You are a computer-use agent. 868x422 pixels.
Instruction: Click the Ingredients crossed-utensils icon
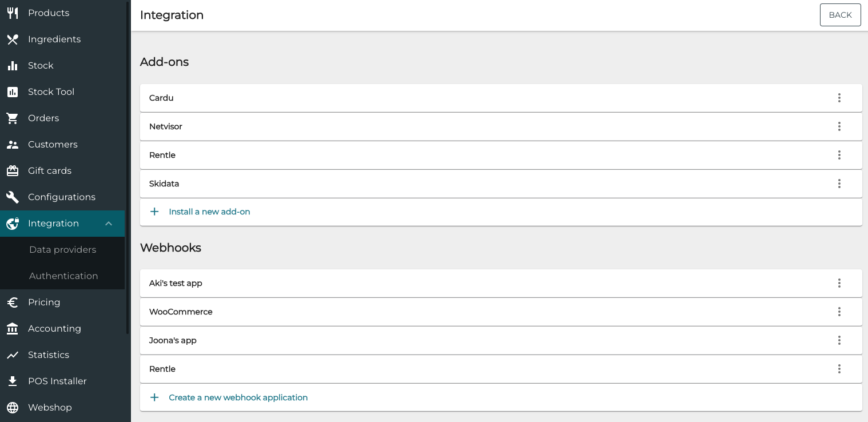13,39
